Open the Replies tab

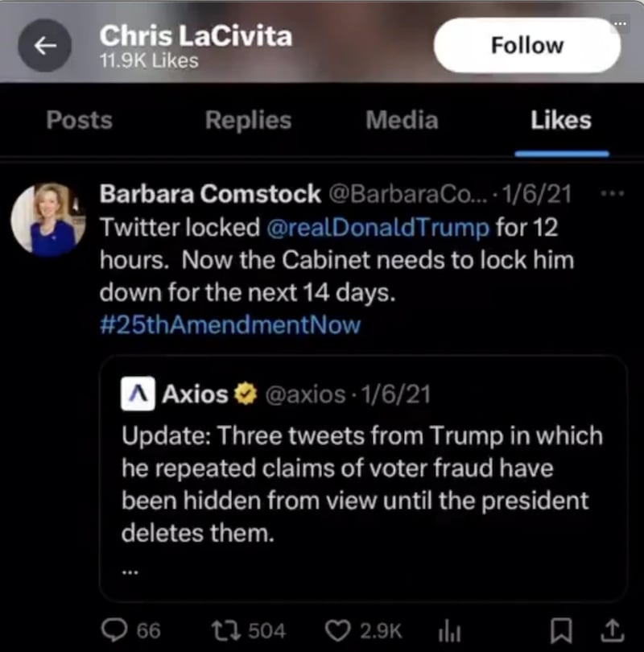pyautogui.click(x=248, y=121)
